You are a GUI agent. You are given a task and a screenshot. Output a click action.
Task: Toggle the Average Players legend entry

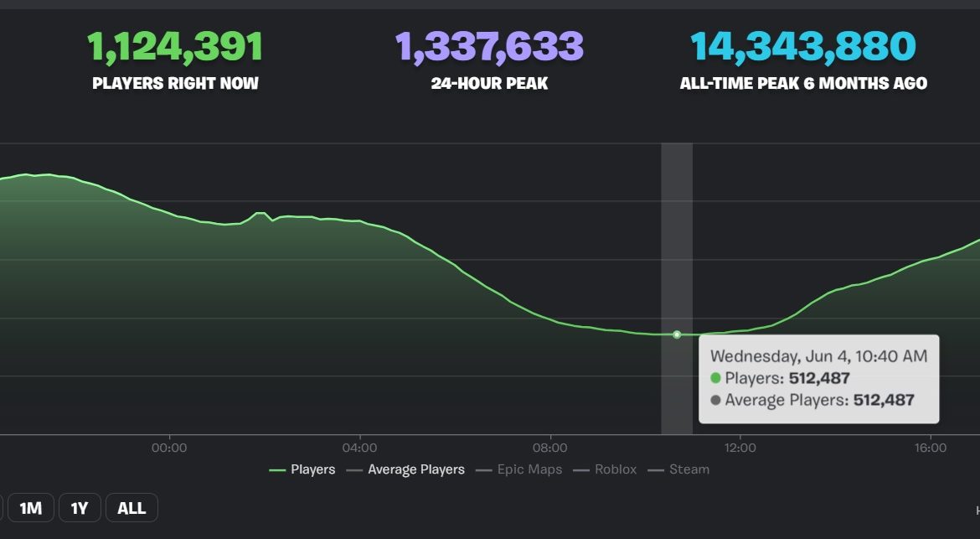point(415,469)
